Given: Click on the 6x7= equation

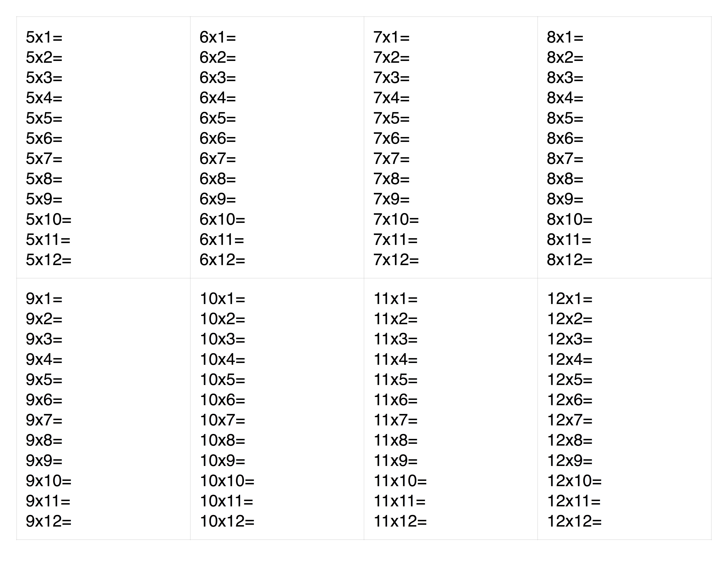Looking at the screenshot, I should coord(218,159).
